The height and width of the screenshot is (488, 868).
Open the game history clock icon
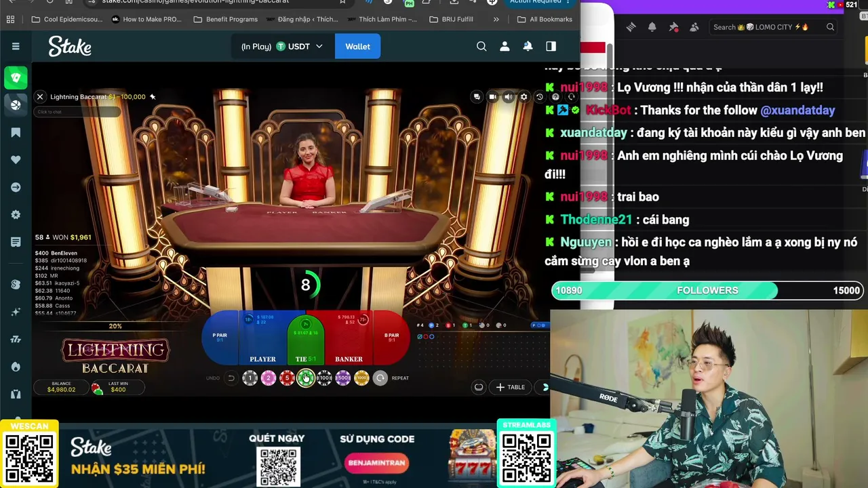[539, 97]
